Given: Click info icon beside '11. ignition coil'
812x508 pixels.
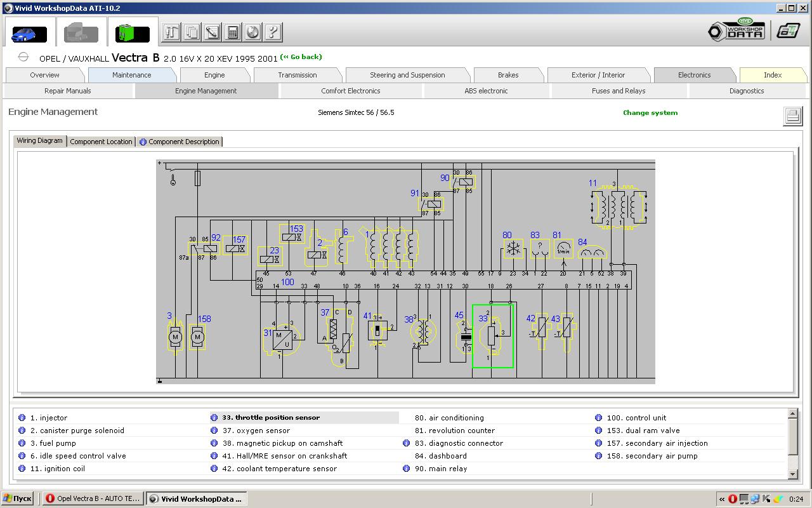Looking at the screenshot, I should pyautogui.click(x=22, y=469).
